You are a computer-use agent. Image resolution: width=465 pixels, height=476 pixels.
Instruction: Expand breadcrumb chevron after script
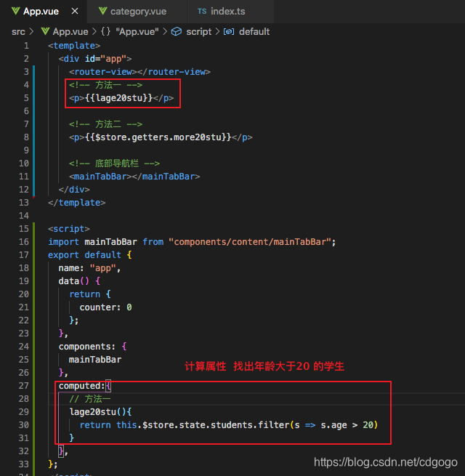pyautogui.click(x=217, y=31)
